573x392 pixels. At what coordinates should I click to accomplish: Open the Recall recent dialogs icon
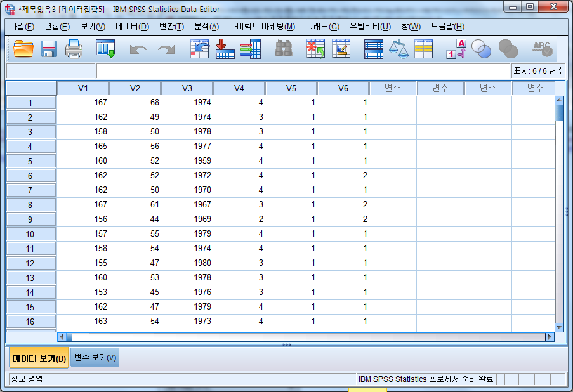(x=105, y=49)
